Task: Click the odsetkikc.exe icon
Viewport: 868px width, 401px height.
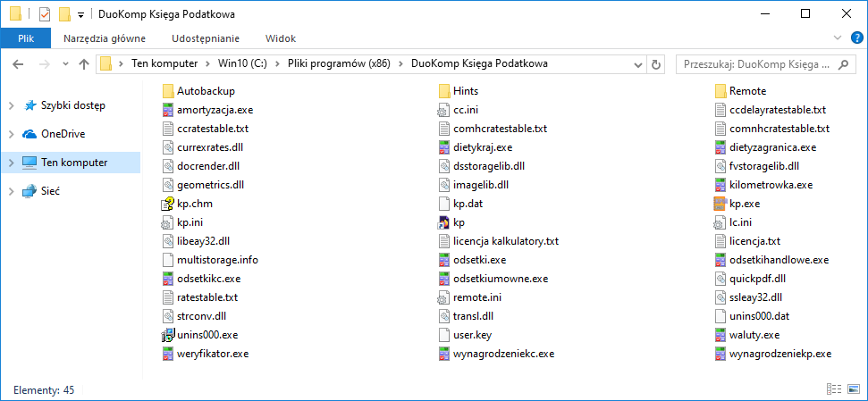Action: [x=168, y=279]
